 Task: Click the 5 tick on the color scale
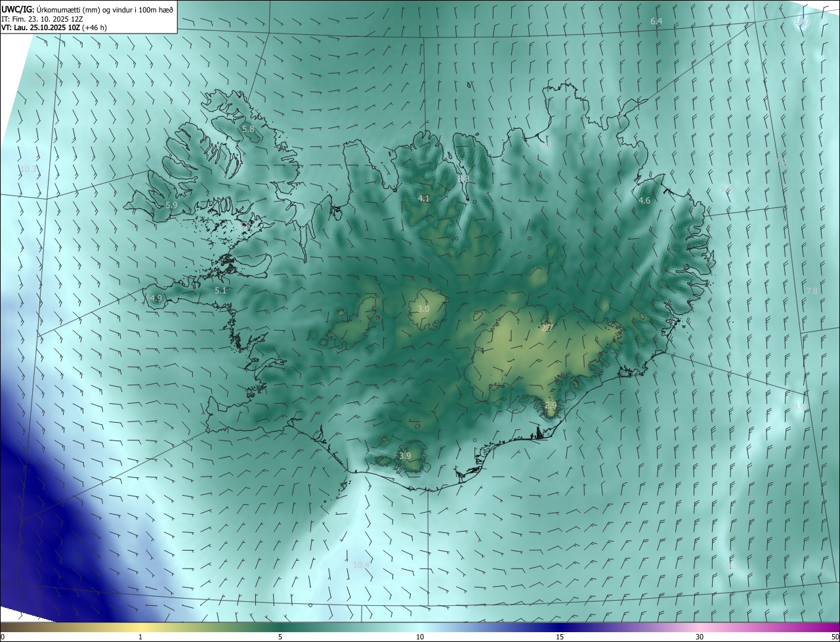coord(280,637)
